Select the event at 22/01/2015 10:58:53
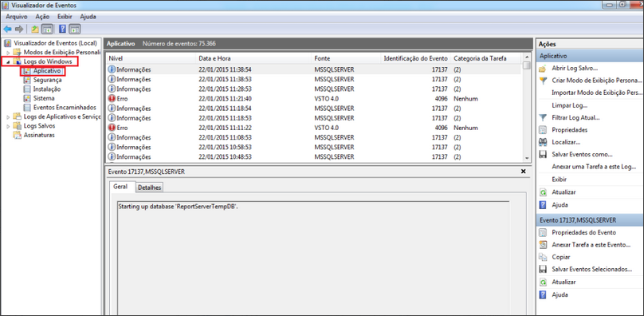 (314, 147)
